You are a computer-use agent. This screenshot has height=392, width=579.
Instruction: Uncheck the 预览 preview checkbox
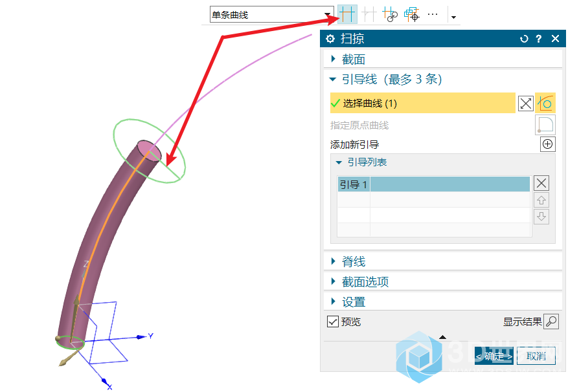click(x=333, y=321)
